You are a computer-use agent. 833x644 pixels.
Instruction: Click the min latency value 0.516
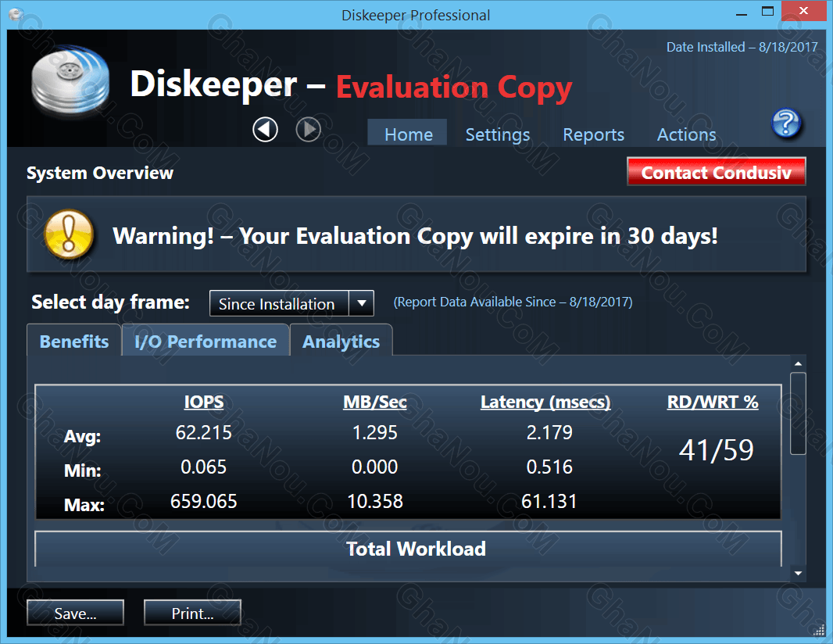click(549, 467)
